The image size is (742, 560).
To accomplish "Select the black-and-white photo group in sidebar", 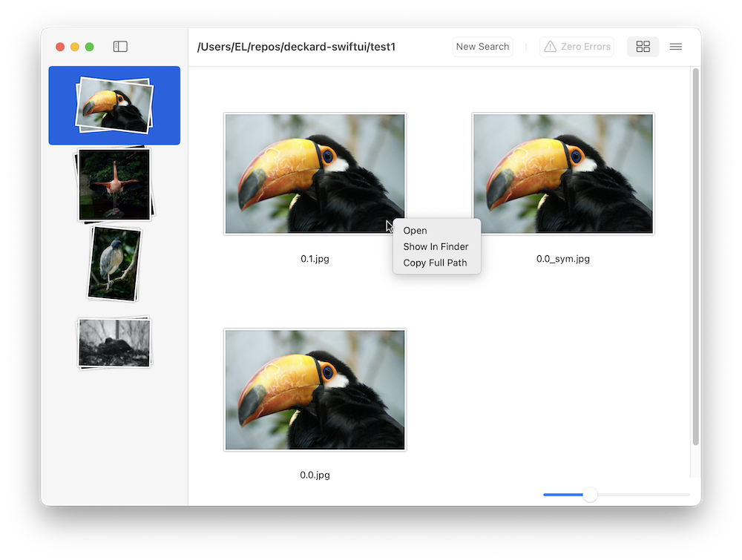I will 114,343.
